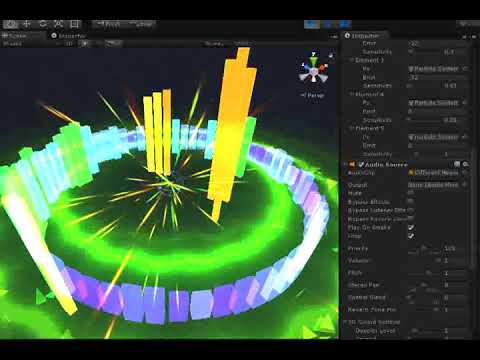
Task: Adjust the Stereo Pan slider
Action: pyautogui.click(x=424, y=285)
